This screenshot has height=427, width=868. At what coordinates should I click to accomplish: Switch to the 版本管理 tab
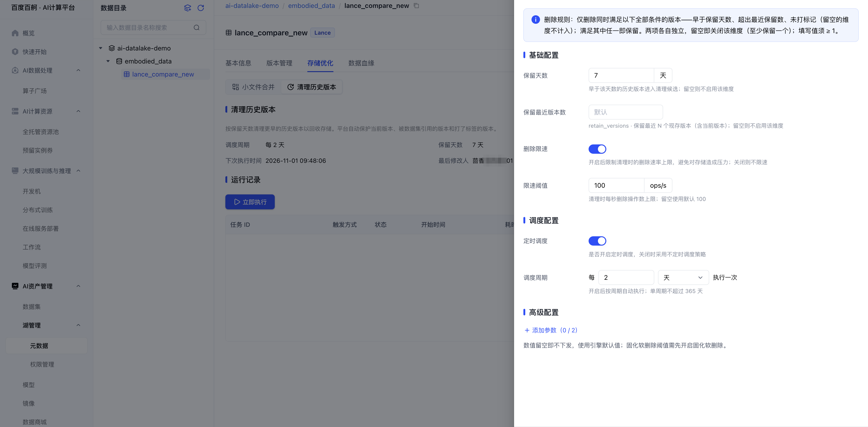279,63
